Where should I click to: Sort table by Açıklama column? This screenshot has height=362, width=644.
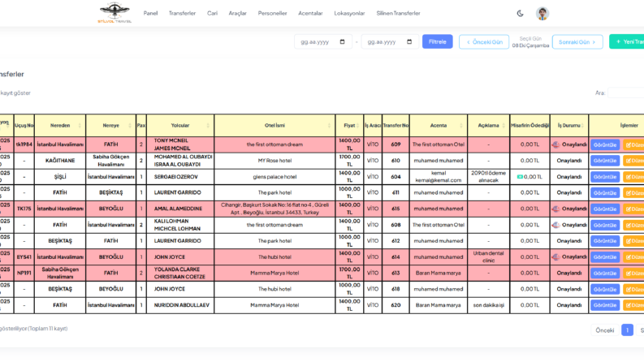(488, 126)
